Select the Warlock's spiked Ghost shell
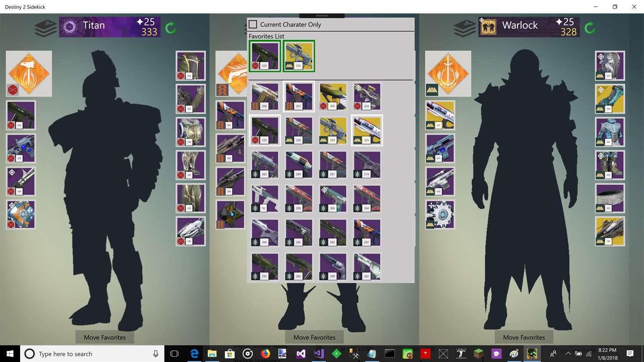The width and height of the screenshot is (644, 362). tap(440, 215)
